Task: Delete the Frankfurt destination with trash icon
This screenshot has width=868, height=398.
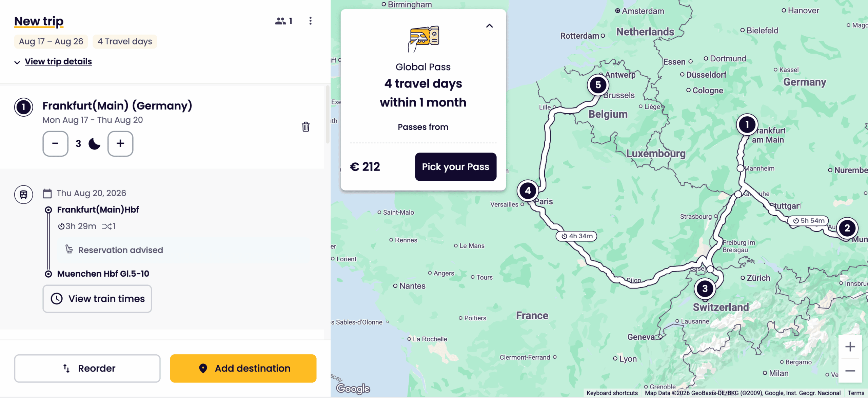Action: [305, 127]
